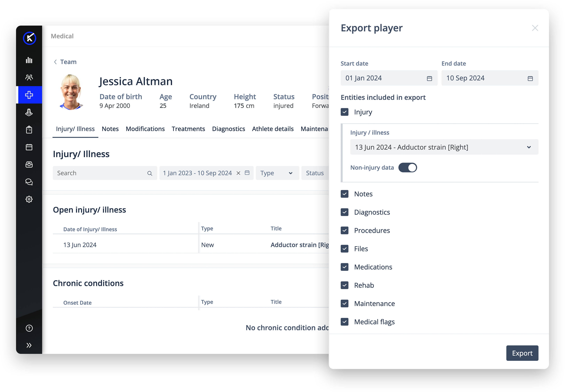This screenshot has height=392, width=565.
Task: Open the inbox tray sidebar icon
Action: (29, 165)
